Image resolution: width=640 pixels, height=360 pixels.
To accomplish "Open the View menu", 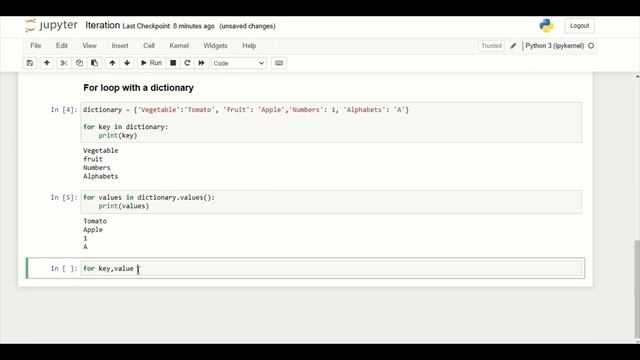I will click(89, 46).
